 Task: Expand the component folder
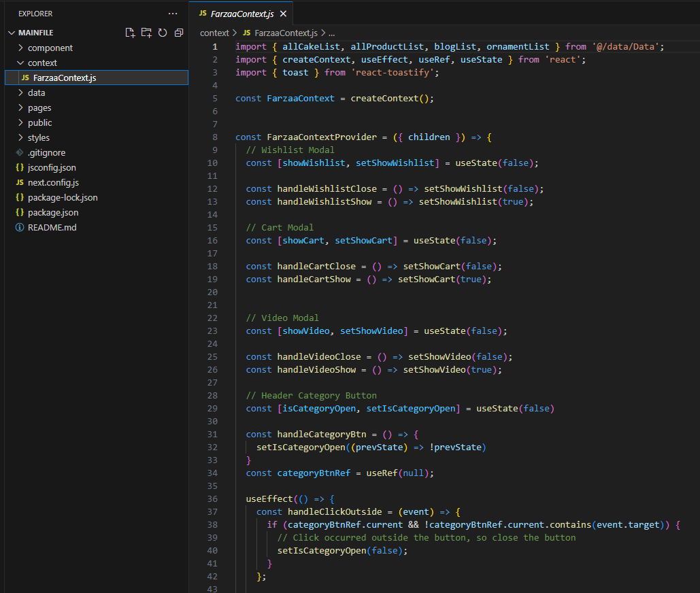click(x=50, y=48)
